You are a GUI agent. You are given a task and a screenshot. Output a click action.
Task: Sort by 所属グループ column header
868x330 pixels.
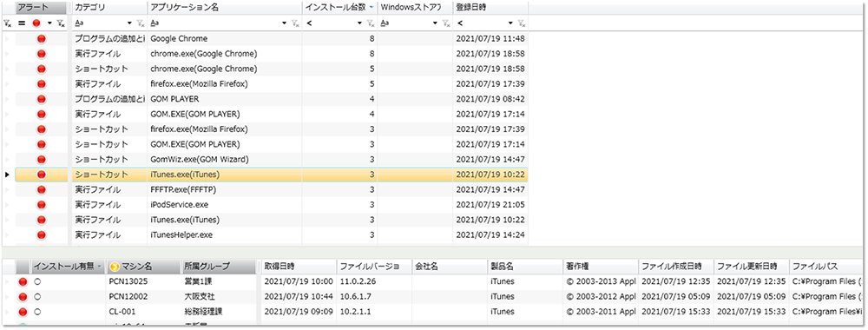pyautogui.click(x=219, y=267)
